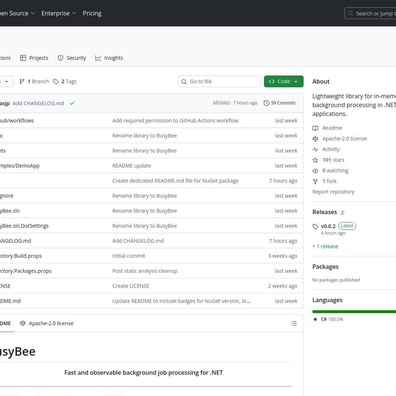Expand the Enterprise menu
The image size is (396, 396).
click(59, 13)
